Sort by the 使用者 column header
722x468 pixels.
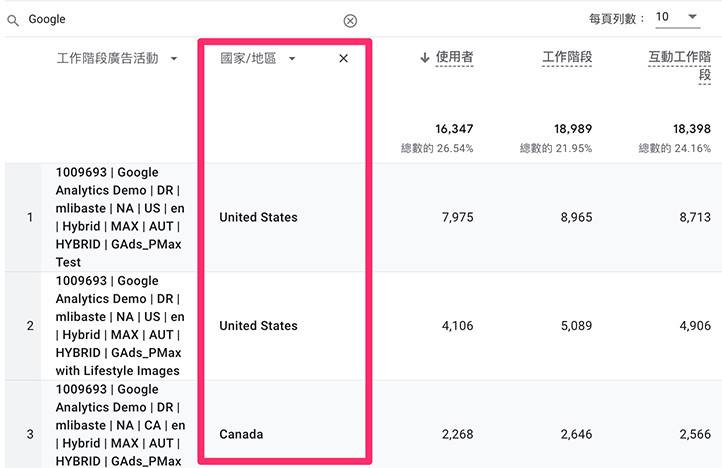pyautogui.click(x=454, y=58)
